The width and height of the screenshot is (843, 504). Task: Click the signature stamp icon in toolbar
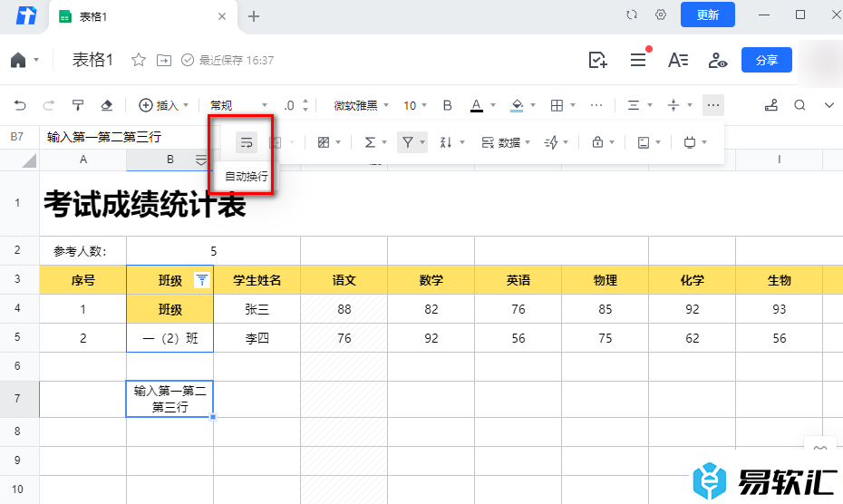(x=771, y=105)
